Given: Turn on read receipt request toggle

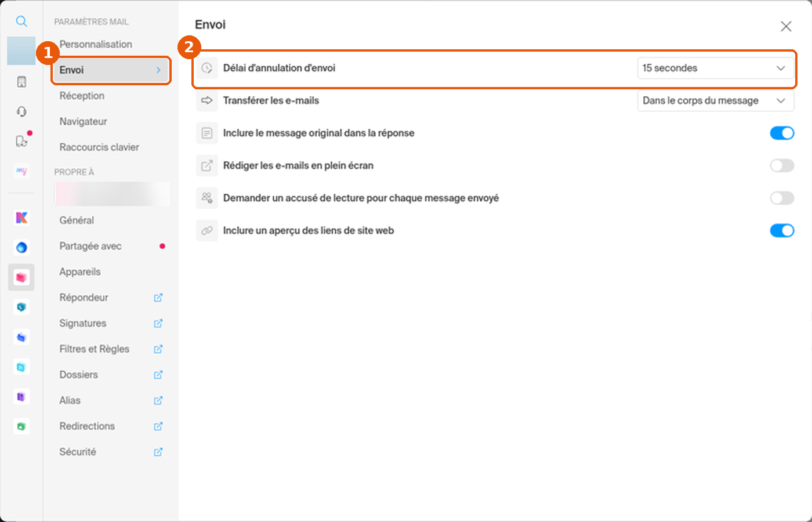Looking at the screenshot, I should [782, 198].
